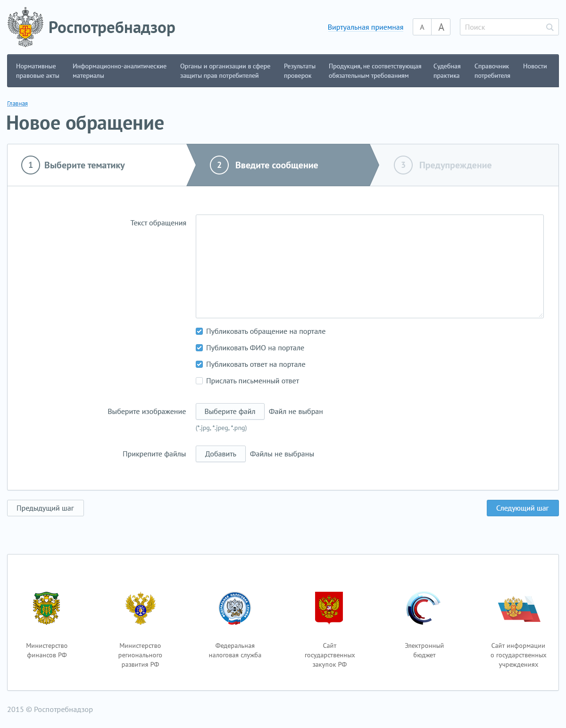Screen dimensions: 566x728
Task: Click the Electronic Budget logo
Action: point(424,608)
